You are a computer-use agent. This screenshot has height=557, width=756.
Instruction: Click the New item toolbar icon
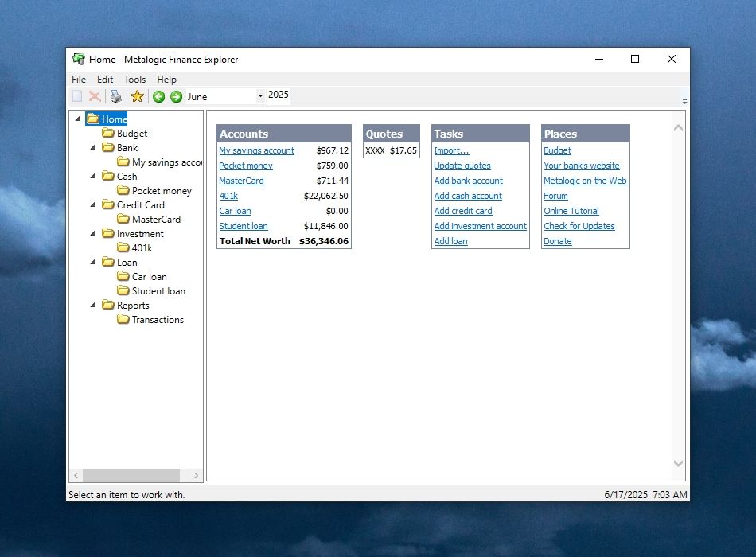(x=77, y=96)
